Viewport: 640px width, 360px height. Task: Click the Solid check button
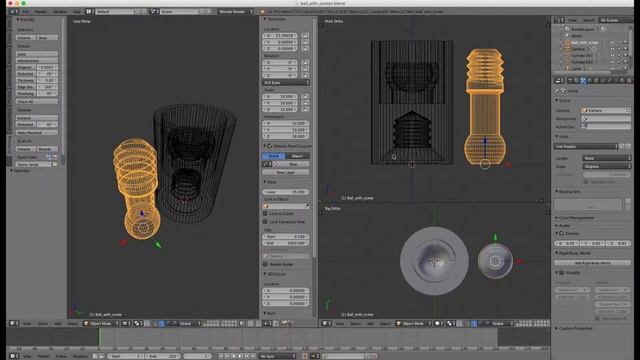(x=37, y=54)
